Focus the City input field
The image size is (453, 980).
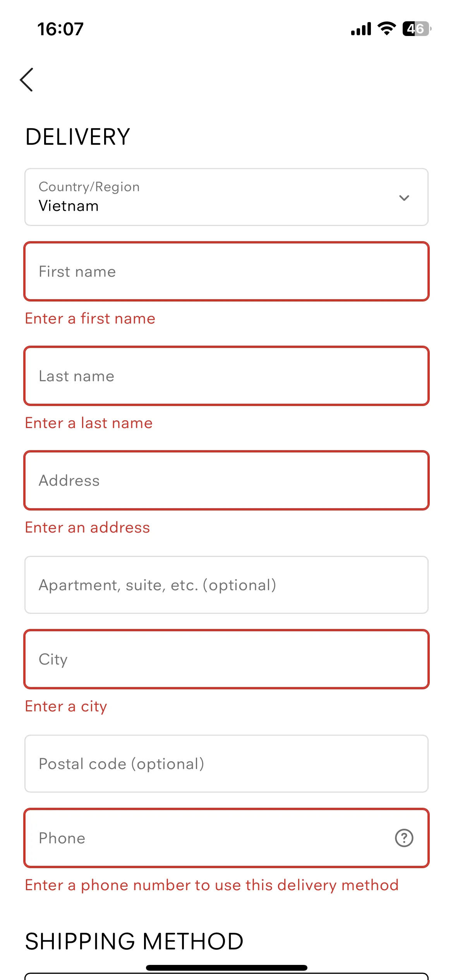click(226, 659)
